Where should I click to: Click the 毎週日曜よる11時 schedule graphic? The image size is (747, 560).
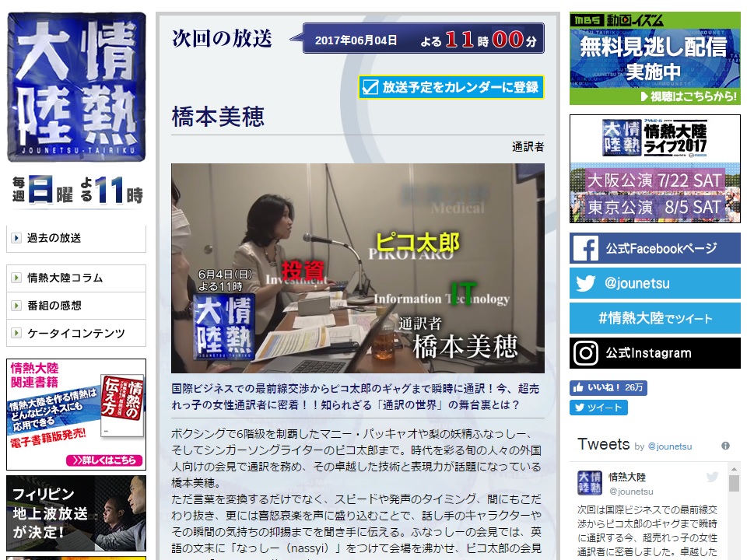(x=77, y=190)
